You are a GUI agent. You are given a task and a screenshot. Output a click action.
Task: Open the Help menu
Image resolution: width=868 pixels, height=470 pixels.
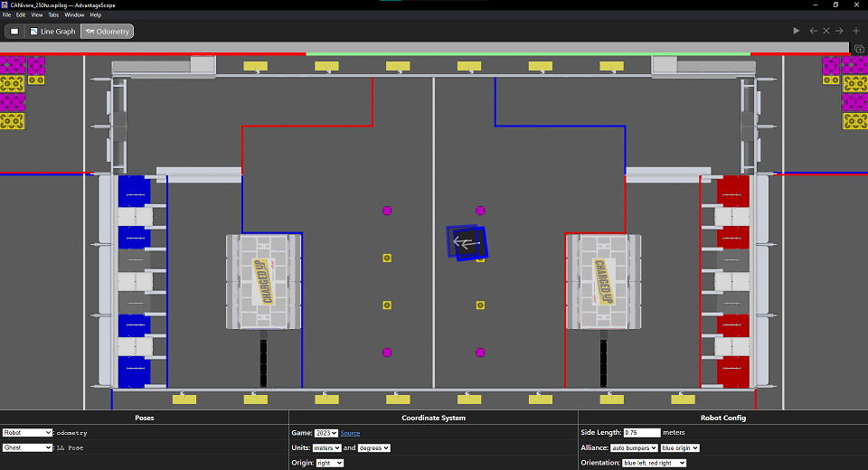click(x=96, y=15)
